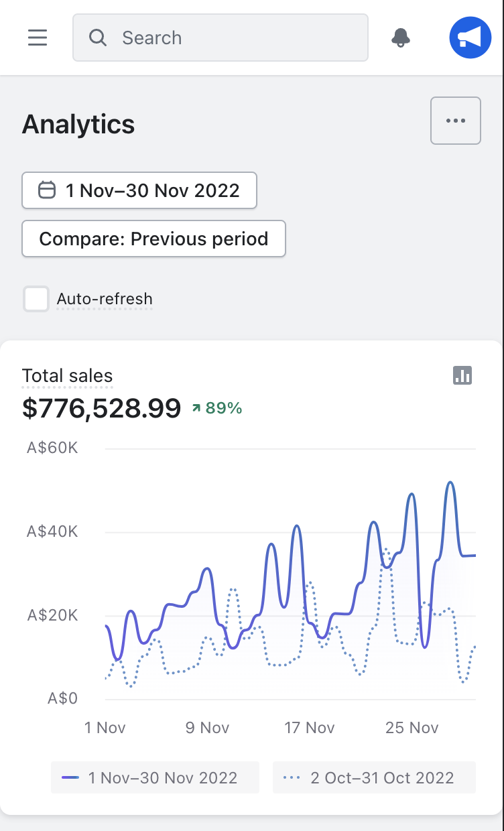Image resolution: width=504 pixels, height=831 pixels.
Task: Open the three-dot more actions menu
Action: 455,121
